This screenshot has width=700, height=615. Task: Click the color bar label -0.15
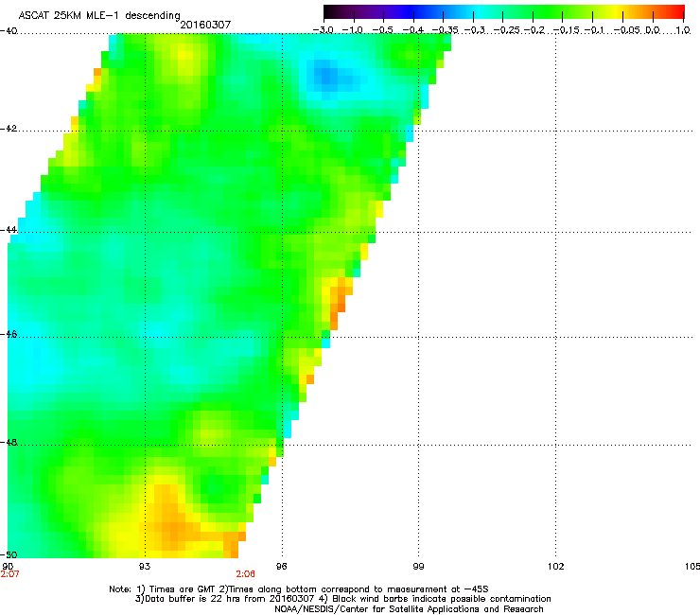[x=566, y=30]
